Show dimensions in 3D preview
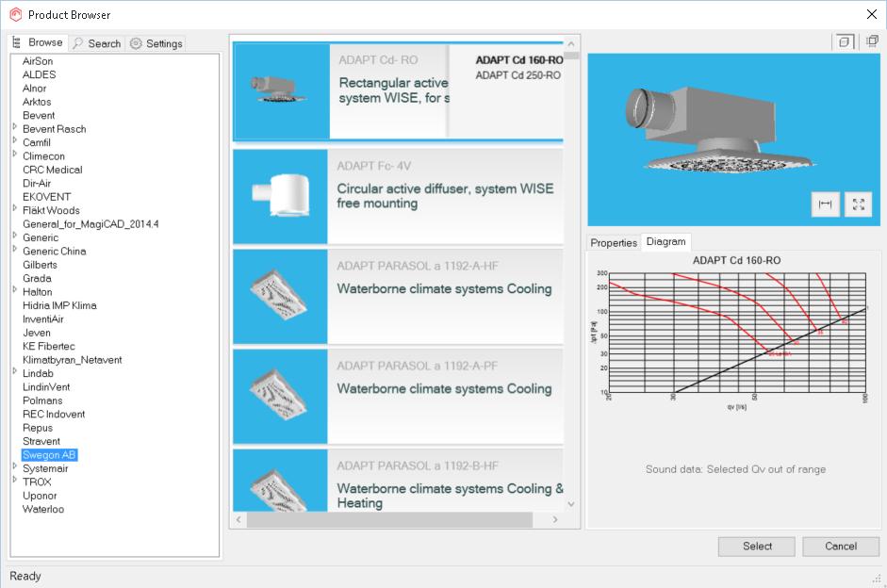 pos(826,204)
